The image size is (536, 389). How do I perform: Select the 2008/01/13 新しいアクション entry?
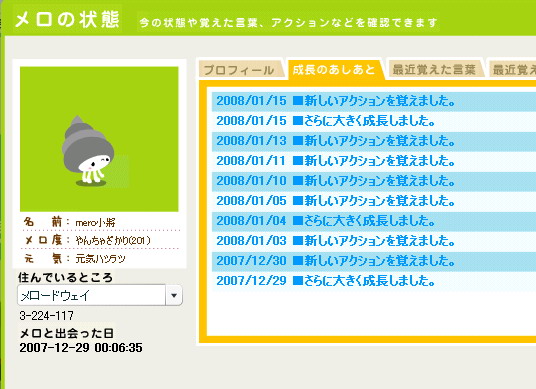(374, 141)
